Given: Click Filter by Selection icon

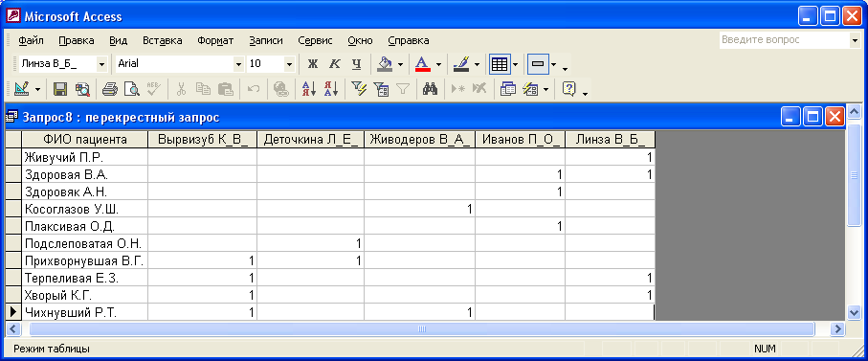Looking at the screenshot, I should point(359,89).
